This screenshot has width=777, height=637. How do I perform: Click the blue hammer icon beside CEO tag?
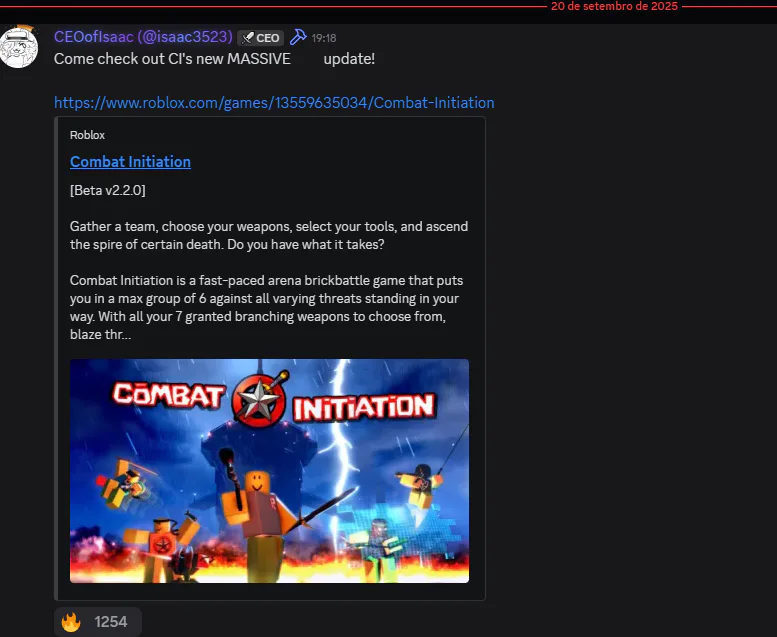(298, 37)
